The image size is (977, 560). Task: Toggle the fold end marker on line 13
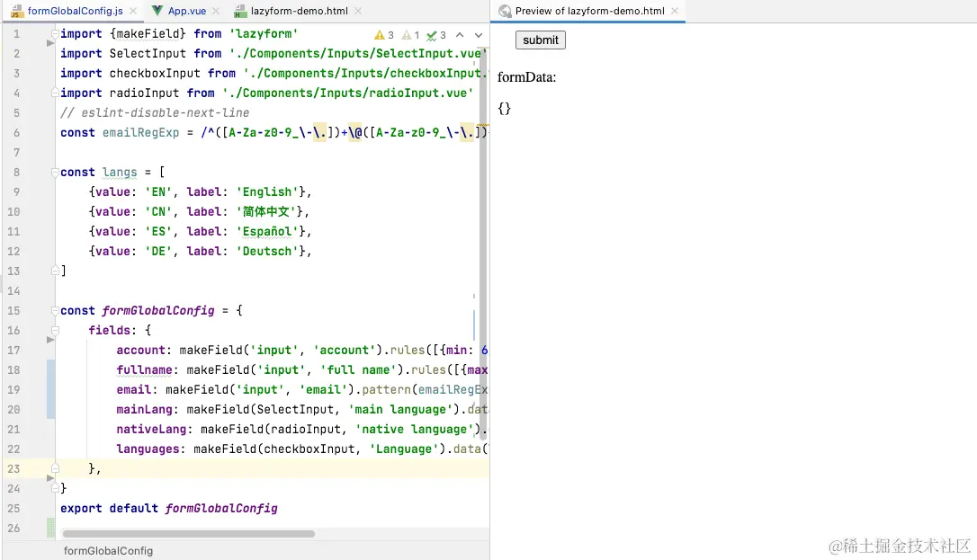(x=55, y=271)
